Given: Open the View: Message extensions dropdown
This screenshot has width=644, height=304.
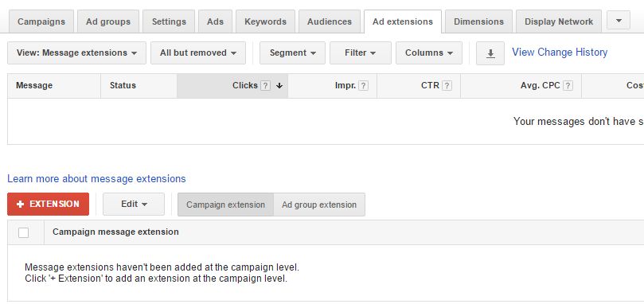Looking at the screenshot, I should (x=76, y=53).
